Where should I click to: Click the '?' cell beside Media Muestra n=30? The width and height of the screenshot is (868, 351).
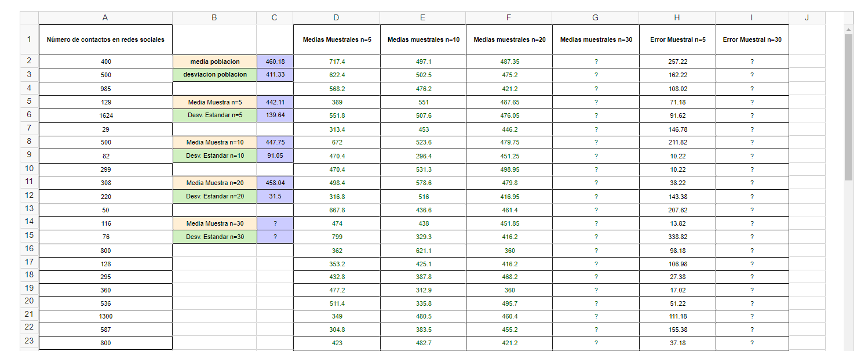[275, 223]
